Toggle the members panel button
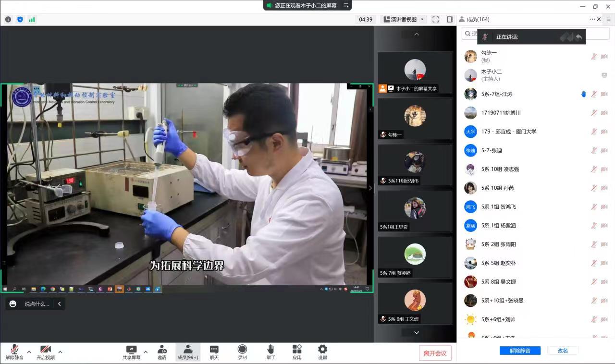 [188, 352]
